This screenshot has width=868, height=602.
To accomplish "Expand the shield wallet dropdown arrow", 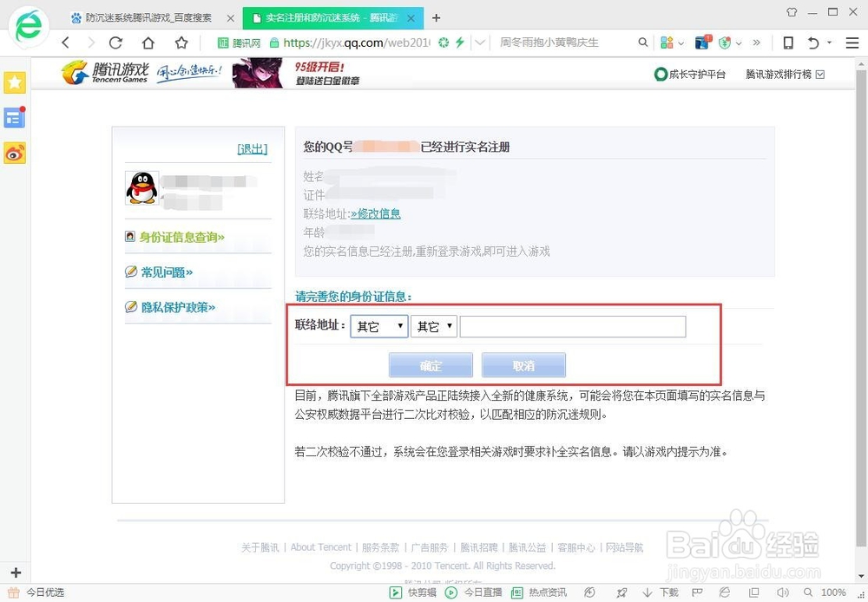I will click(x=739, y=43).
